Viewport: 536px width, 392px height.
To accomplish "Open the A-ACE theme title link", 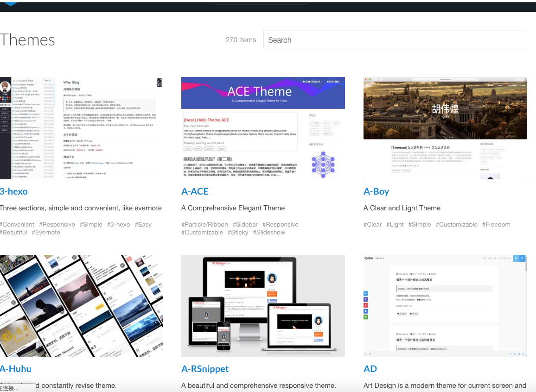I will pyautogui.click(x=195, y=191).
